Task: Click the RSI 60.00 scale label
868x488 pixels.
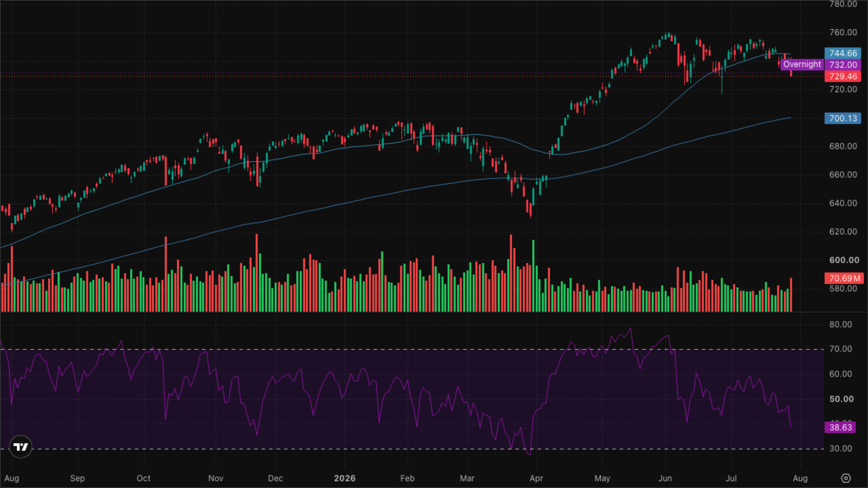Action: (841, 374)
